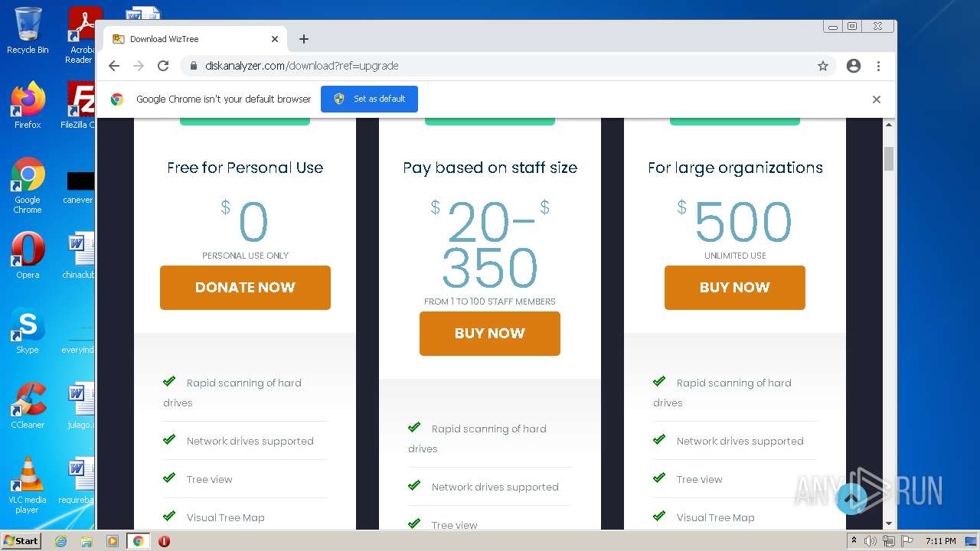Bookmark this page with the star icon

click(x=823, y=66)
